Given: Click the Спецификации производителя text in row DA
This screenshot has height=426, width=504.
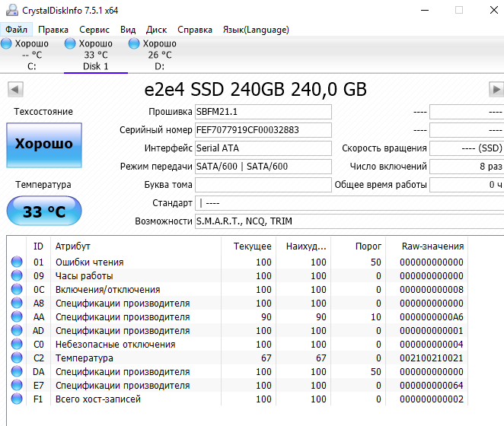Looking at the screenshot, I should tap(123, 372).
